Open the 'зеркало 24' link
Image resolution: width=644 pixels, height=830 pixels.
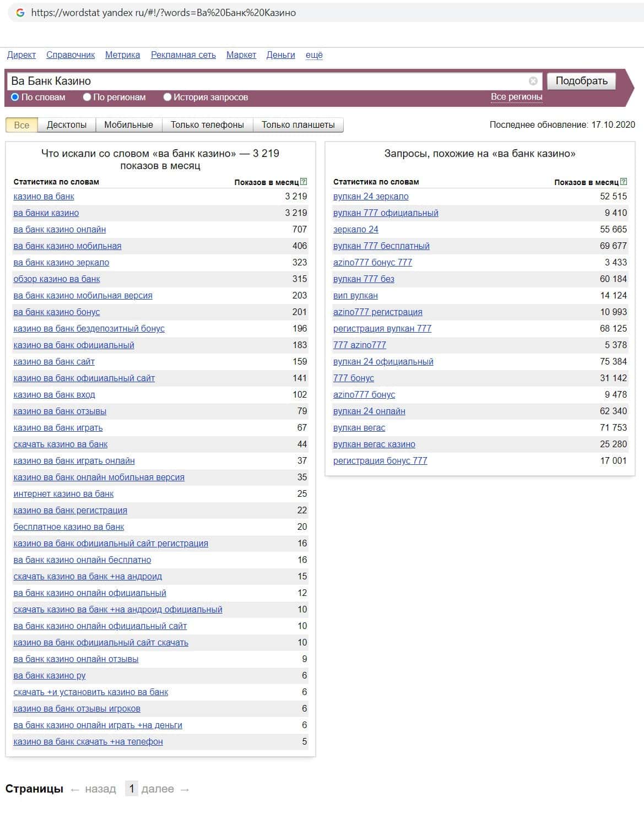tap(356, 230)
